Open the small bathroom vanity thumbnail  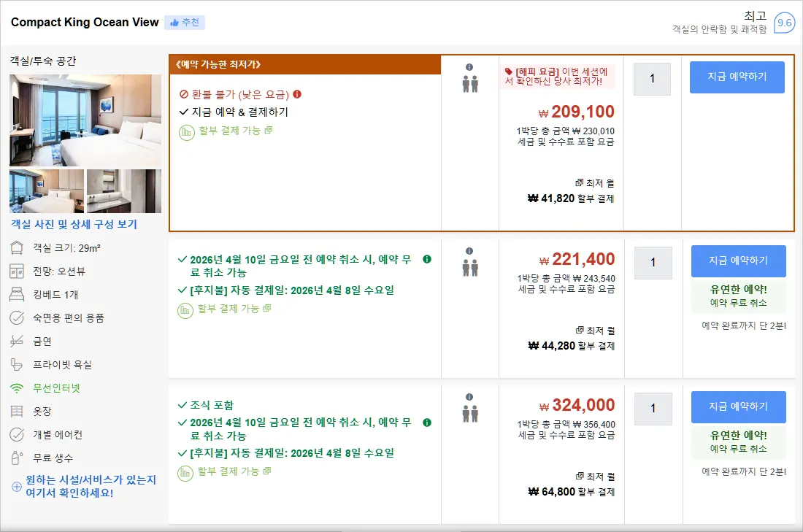coord(124,191)
